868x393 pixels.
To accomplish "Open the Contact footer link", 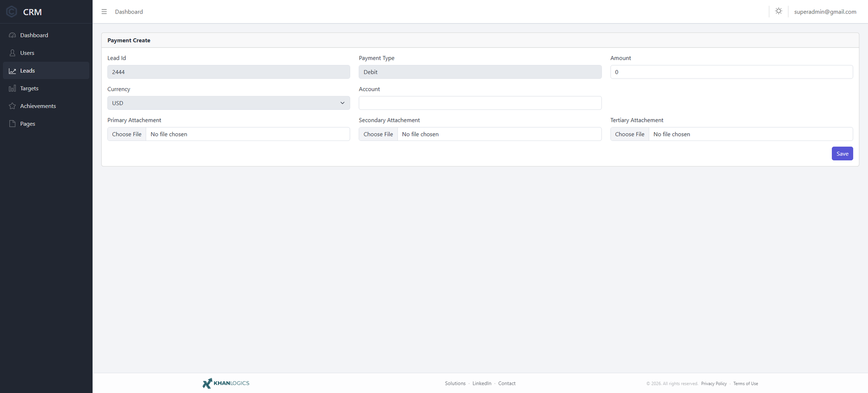I will 507,384.
